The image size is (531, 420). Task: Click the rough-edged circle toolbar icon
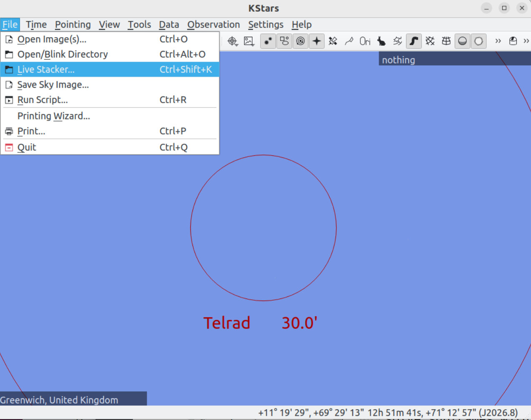pos(479,41)
